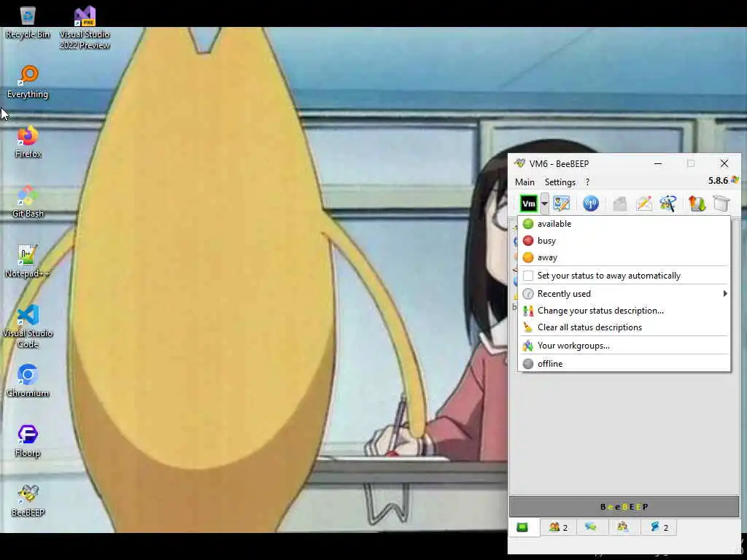This screenshot has height=560, width=747.
Task: Launch Chromium desktop icon
Action: pos(28,381)
